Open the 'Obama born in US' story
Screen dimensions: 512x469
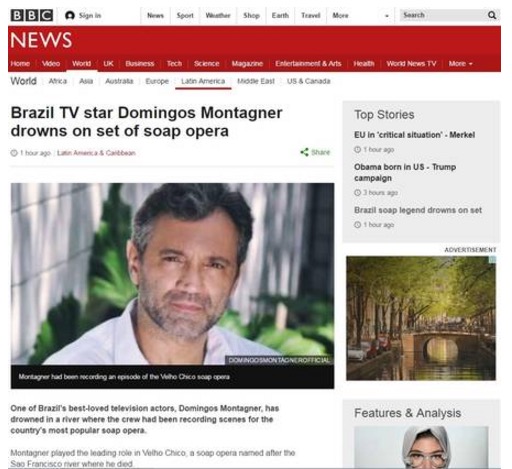(405, 172)
